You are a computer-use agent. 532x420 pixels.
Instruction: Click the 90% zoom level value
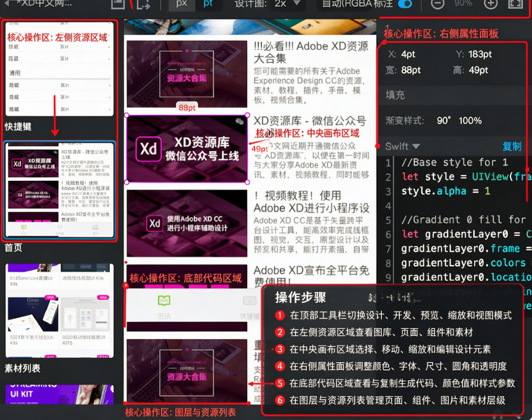click(463, 3)
